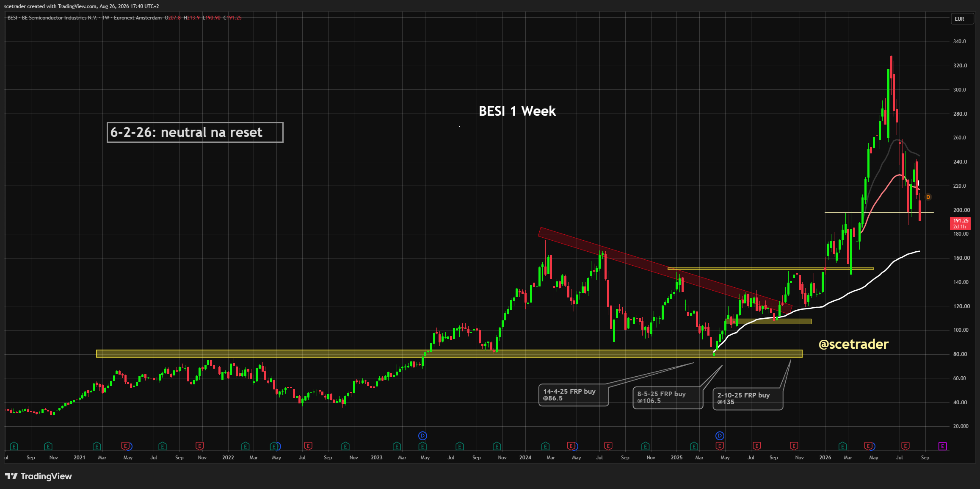Select the 'BESI 1 Week' chart title text

click(x=517, y=111)
